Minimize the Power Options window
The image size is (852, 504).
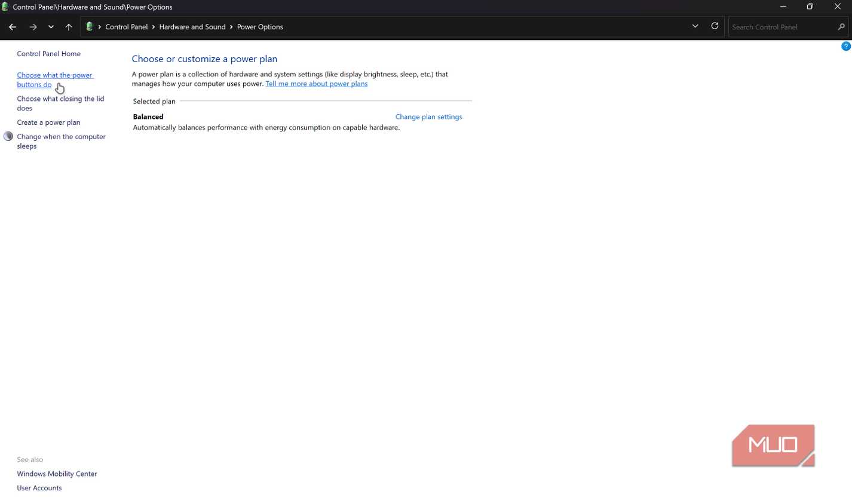783,7
